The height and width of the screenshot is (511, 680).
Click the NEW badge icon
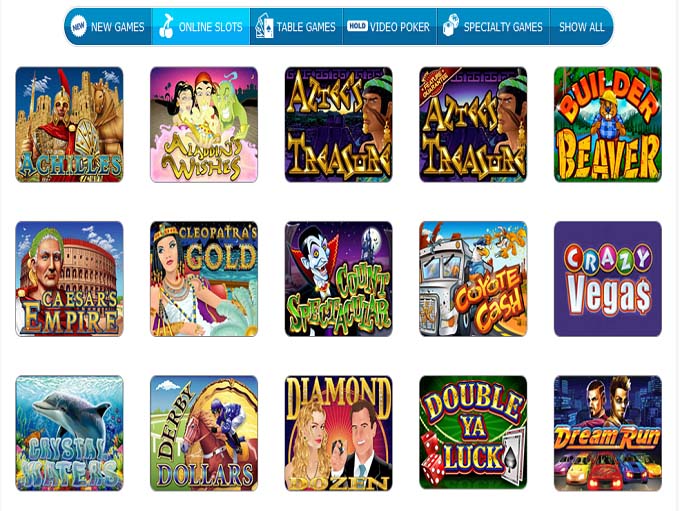78,26
